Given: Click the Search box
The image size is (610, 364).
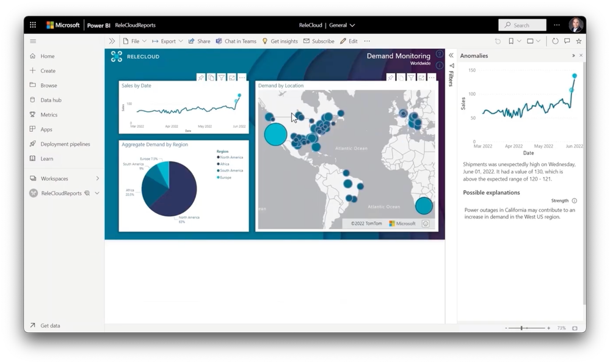Looking at the screenshot, I should pyautogui.click(x=522, y=25).
